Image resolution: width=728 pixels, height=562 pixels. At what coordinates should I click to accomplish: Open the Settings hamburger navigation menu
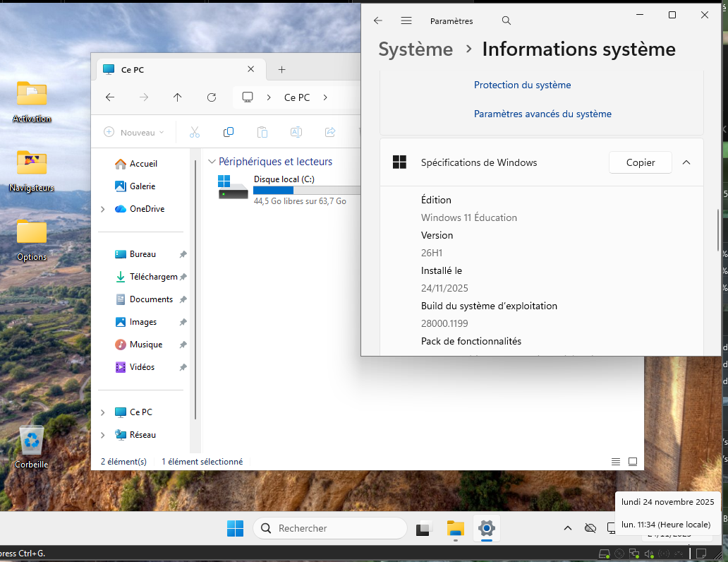(x=406, y=21)
